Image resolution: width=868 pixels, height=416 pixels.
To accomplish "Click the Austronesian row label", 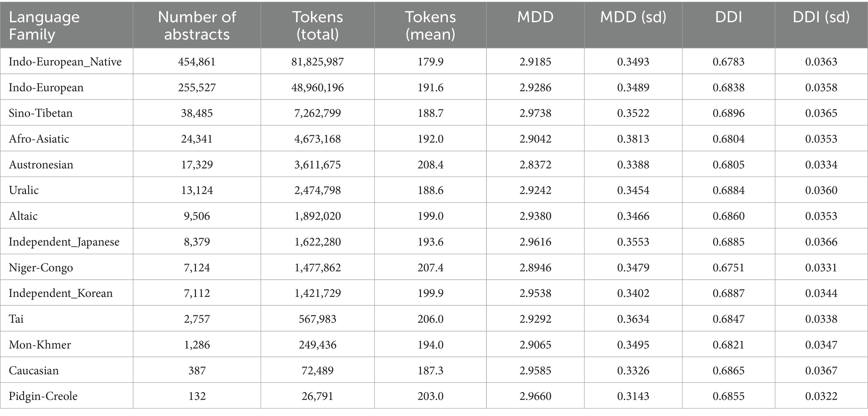I will tap(41, 164).
